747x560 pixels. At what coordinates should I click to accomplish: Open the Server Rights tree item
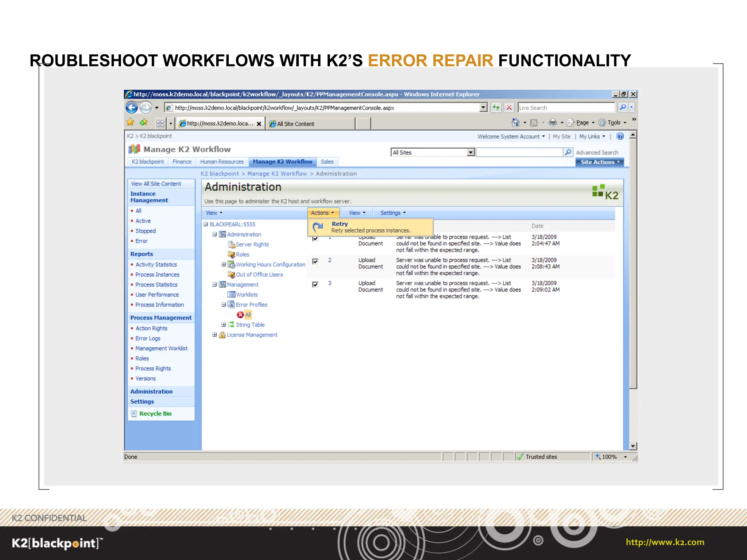click(252, 244)
